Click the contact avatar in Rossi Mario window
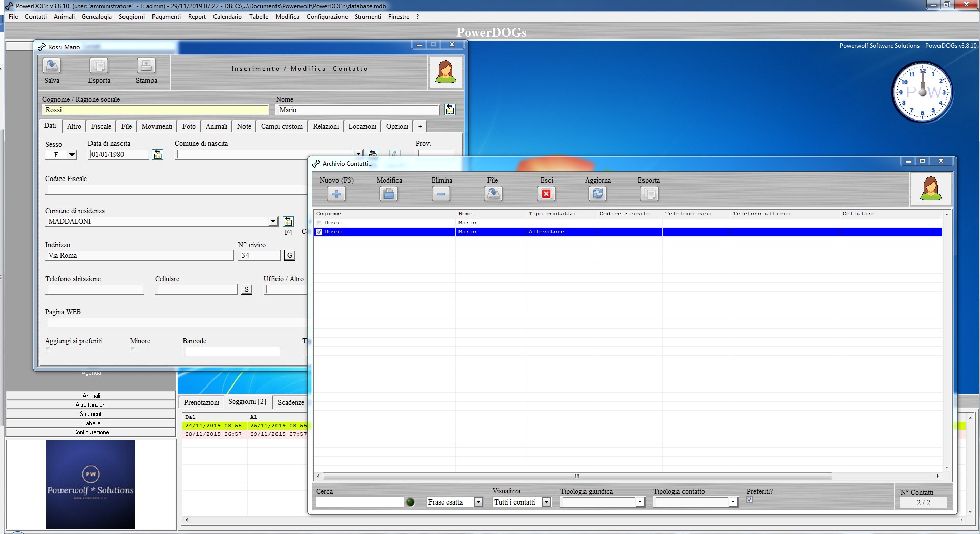This screenshot has height=534, width=980. click(446, 72)
